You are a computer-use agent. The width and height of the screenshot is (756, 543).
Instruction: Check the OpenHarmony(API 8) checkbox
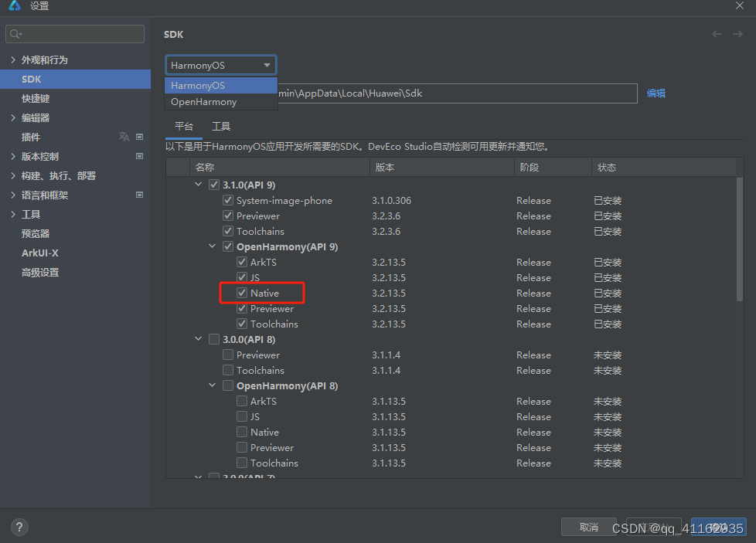pyautogui.click(x=228, y=385)
